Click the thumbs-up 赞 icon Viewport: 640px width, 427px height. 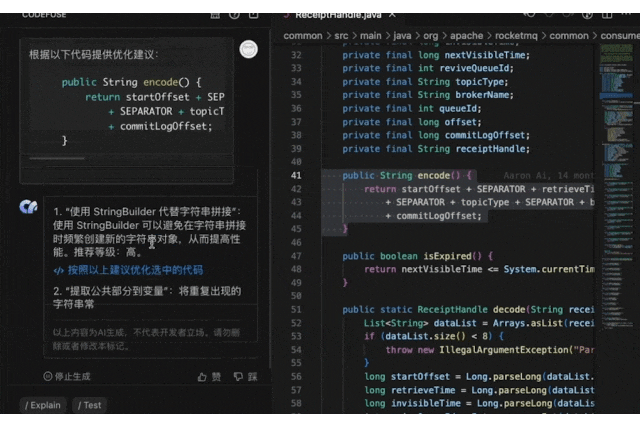pos(203,377)
